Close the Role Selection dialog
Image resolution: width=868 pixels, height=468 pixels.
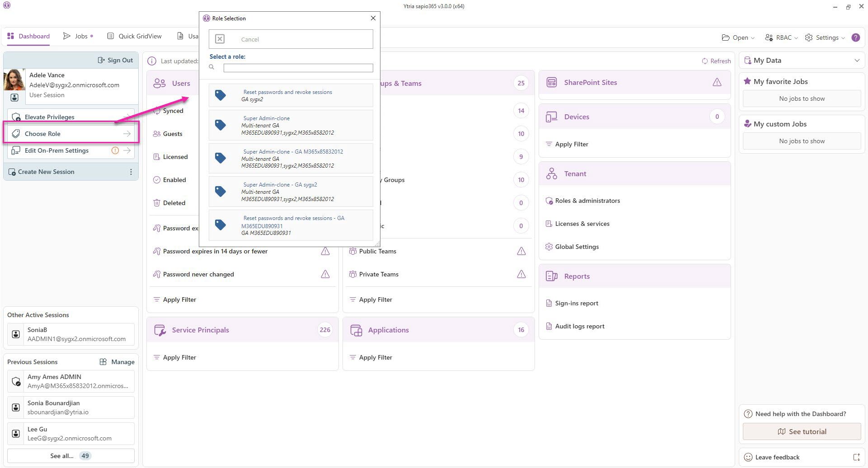point(373,18)
